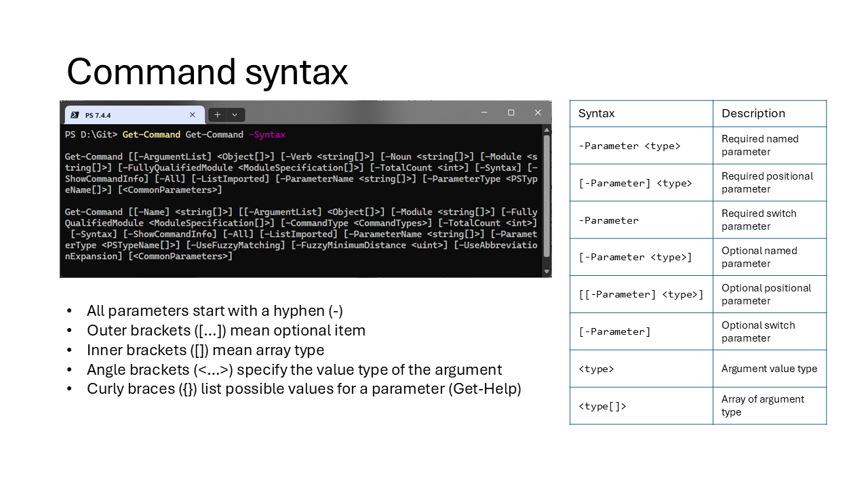Viewport: 868px width, 488px height.
Task: Close the PS 7.4.4 tab with its X
Action: 192,115
